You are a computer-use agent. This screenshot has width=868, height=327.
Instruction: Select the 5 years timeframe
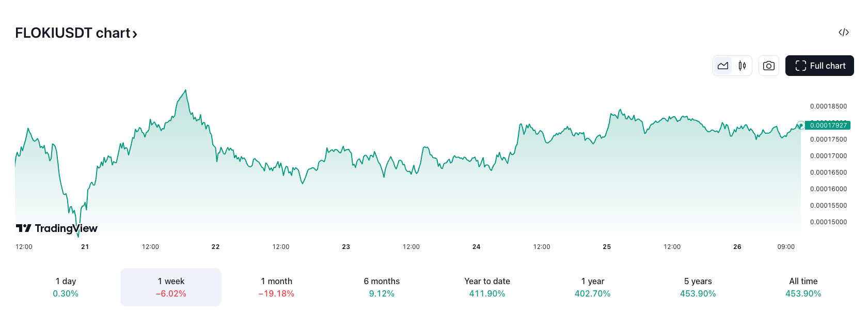click(x=698, y=287)
